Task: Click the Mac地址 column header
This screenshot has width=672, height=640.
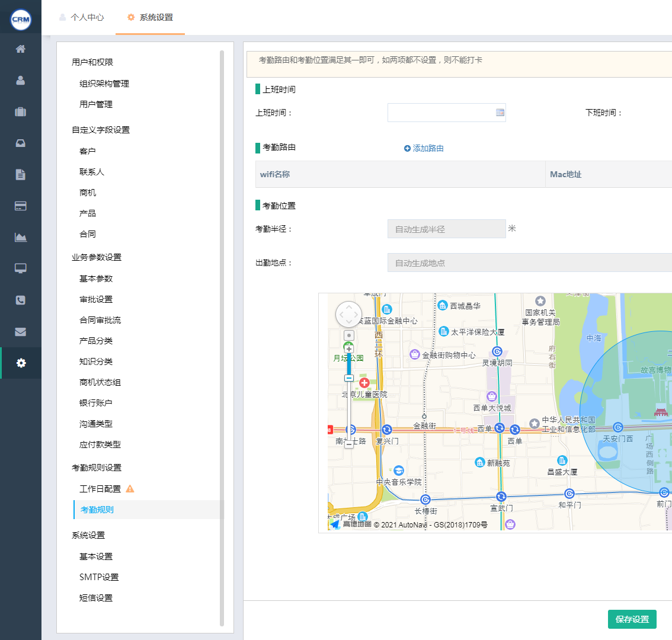Action: [609, 174]
